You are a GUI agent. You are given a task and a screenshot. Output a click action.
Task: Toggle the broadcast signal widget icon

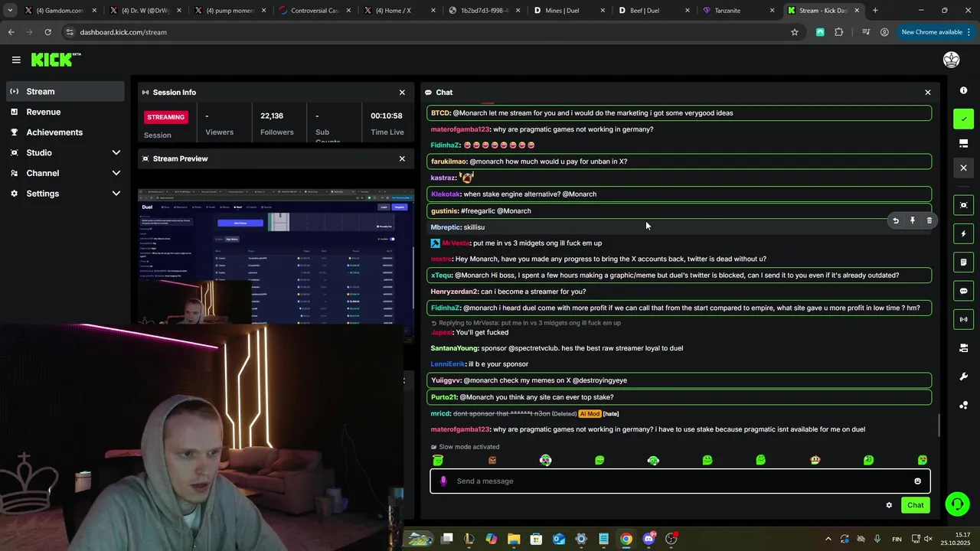(964, 319)
